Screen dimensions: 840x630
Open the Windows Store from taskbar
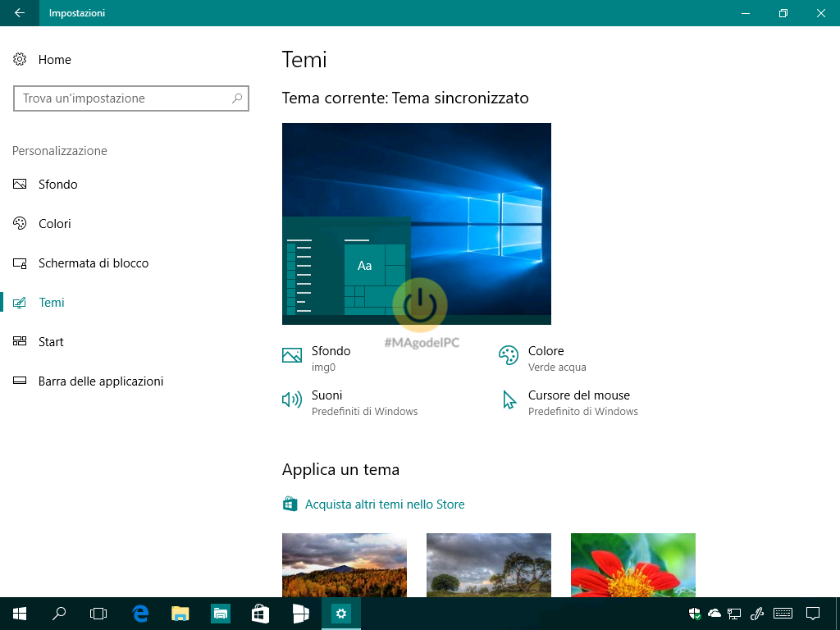(x=260, y=614)
